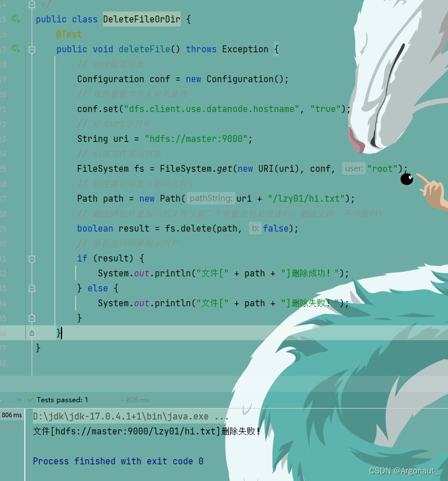448x481 pixels.
Task: Click the java.exe command line in console
Action: (131, 416)
